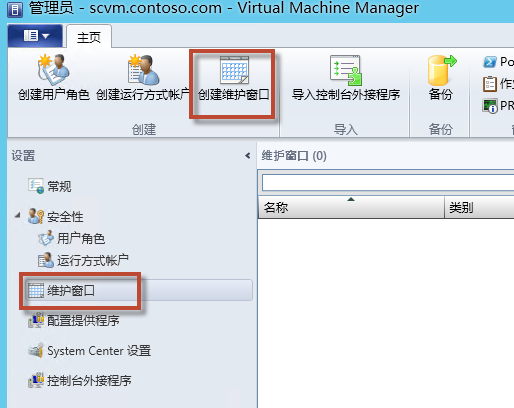Viewport: 514px width, 408px height.
Task: Click the 创建运行方式帐户 ribbon icon
Action: [x=143, y=70]
